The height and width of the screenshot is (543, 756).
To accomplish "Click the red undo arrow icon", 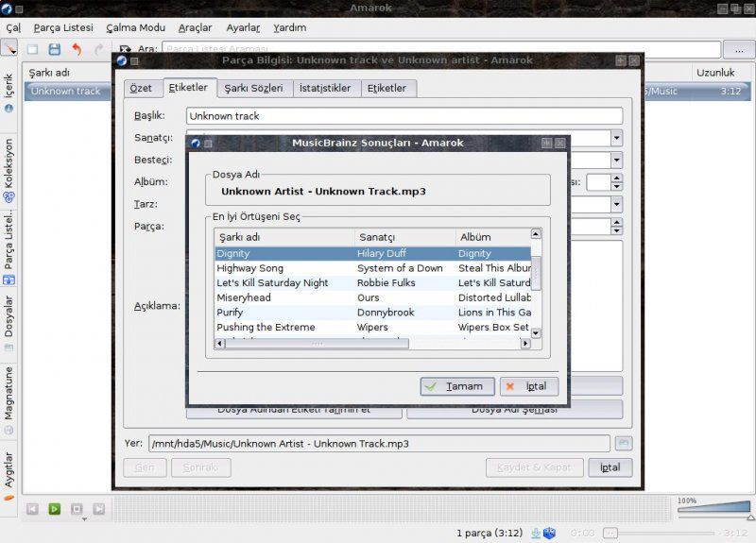I will coord(77,49).
